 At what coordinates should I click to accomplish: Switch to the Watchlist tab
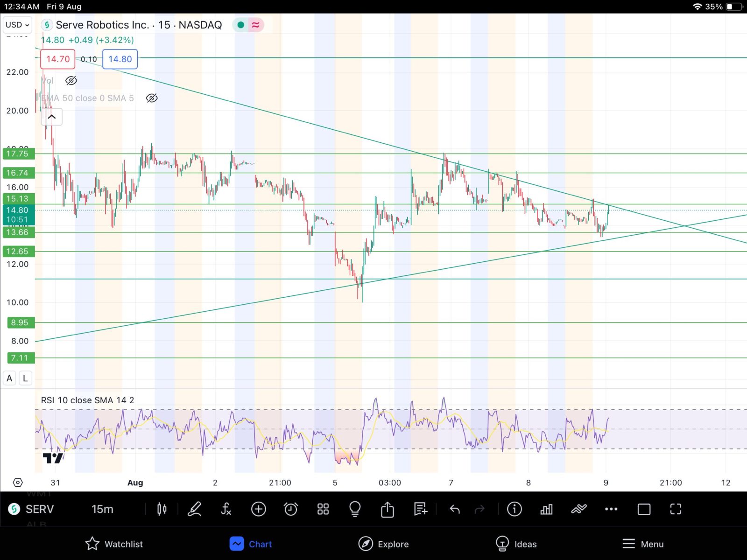pos(114,544)
